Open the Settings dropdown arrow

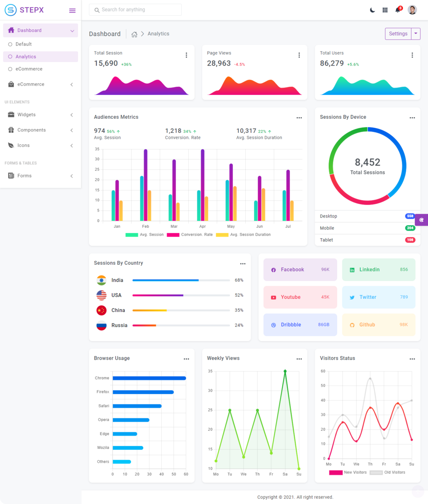[x=416, y=34]
